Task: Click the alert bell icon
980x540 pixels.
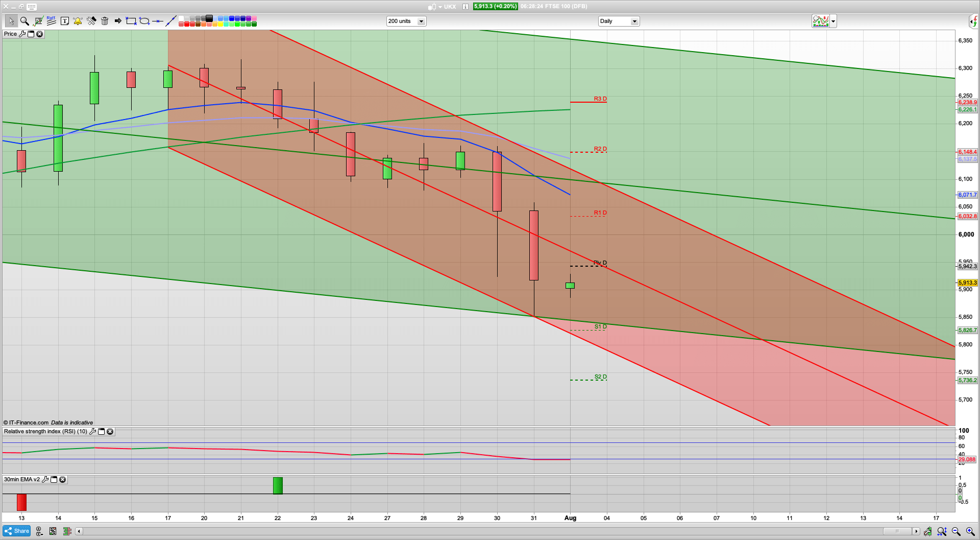Action: point(78,21)
